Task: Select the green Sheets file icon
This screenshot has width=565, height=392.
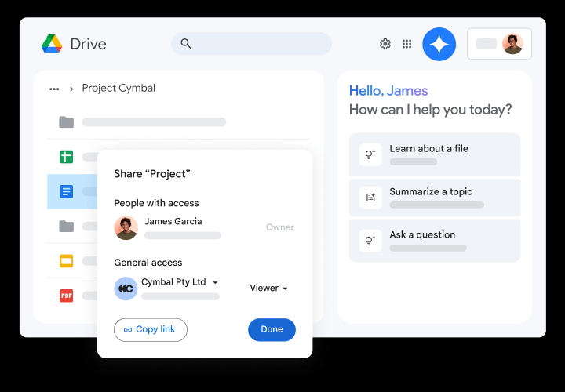Action: tap(66, 157)
